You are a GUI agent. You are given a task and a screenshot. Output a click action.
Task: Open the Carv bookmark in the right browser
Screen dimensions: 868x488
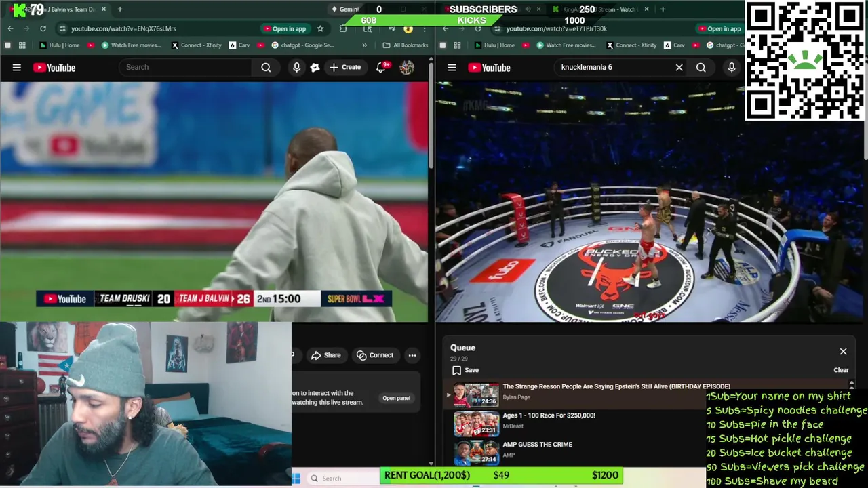[x=674, y=45]
